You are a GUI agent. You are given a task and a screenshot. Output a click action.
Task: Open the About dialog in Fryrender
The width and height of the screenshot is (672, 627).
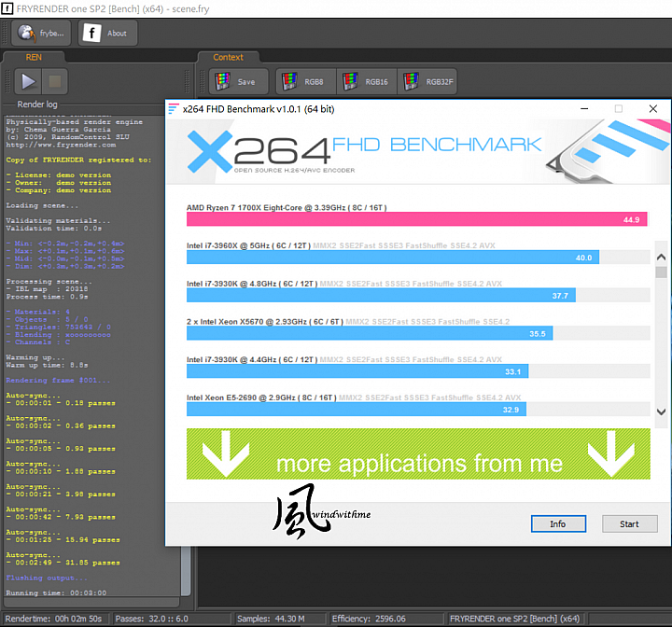coord(107,33)
